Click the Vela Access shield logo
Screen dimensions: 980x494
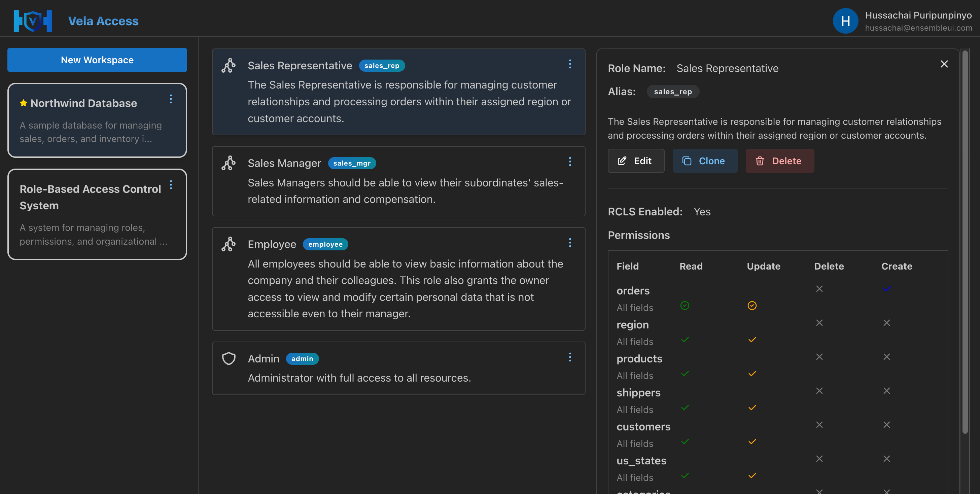pyautogui.click(x=33, y=21)
